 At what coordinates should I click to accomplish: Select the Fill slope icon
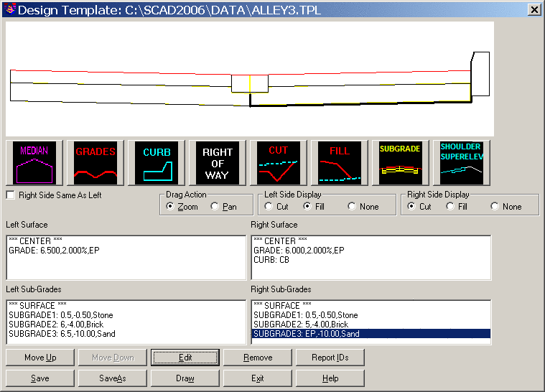[x=340, y=163]
